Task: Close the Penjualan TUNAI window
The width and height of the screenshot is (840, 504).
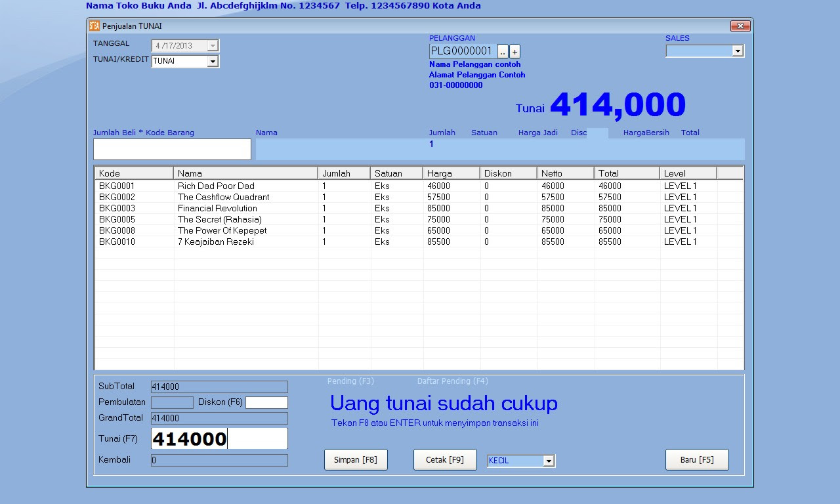Action: (740, 26)
